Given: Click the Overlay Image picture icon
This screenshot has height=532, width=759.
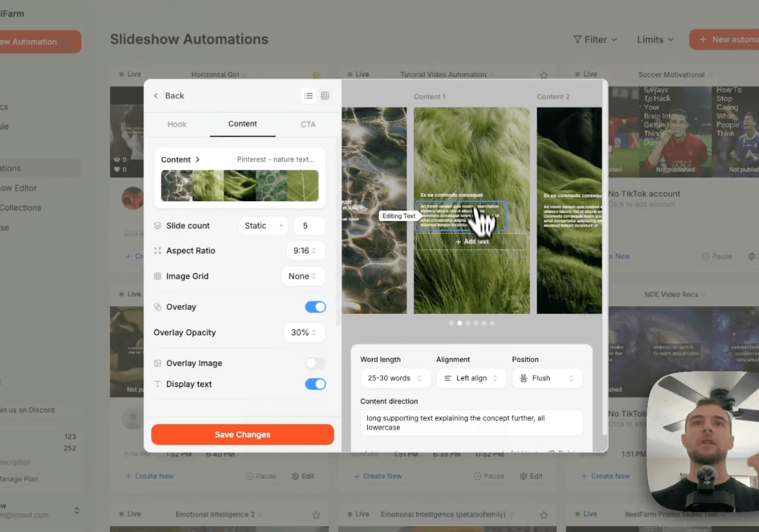Looking at the screenshot, I should (157, 363).
